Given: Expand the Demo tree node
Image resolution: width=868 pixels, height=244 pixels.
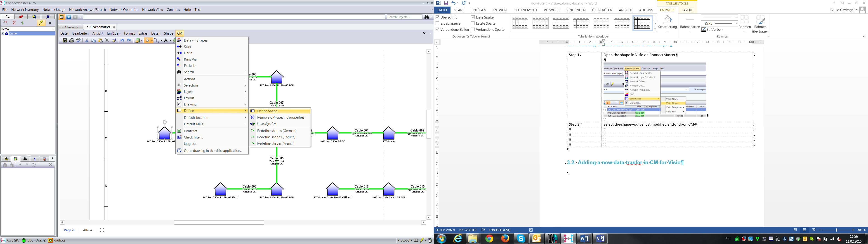Looking at the screenshot, I should 3,34.
